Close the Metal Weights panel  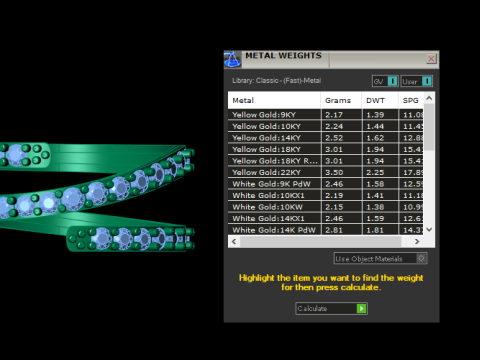pyautogui.click(x=431, y=59)
